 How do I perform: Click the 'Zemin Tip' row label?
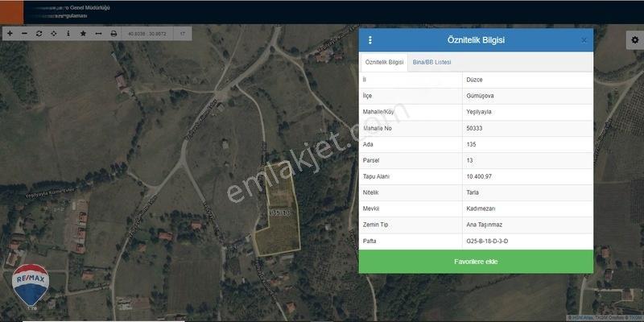(x=375, y=225)
